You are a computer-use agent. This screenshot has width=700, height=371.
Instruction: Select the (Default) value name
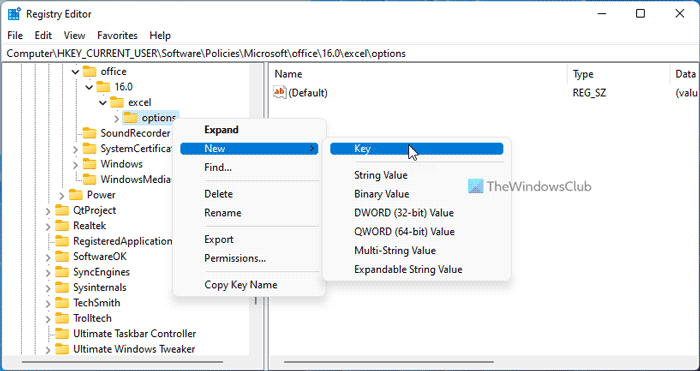[308, 93]
